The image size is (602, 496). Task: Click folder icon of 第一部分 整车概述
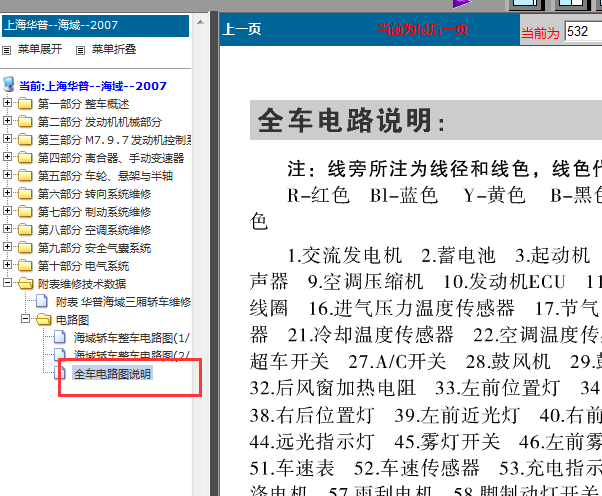tap(25, 104)
